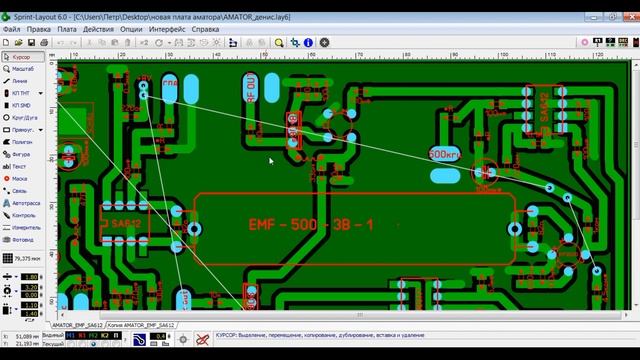Rotate selection with the rotate icon

coord(159,42)
